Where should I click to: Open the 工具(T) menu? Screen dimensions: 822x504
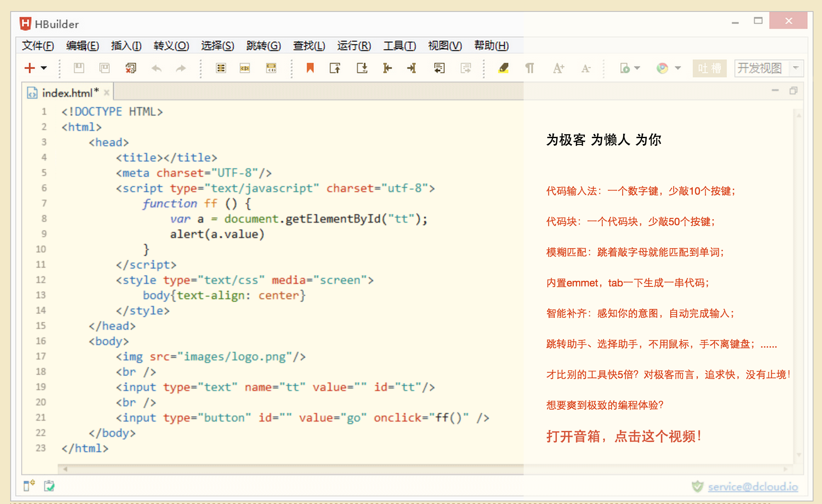pyautogui.click(x=400, y=45)
